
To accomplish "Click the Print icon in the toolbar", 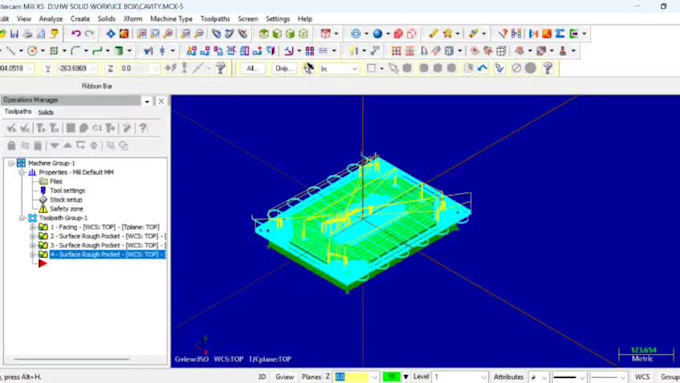I will pos(28,33).
